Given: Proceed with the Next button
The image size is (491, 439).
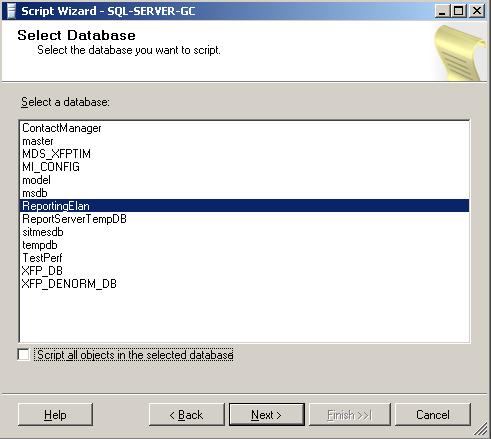Looking at the screenshot, I should point(267,415).
